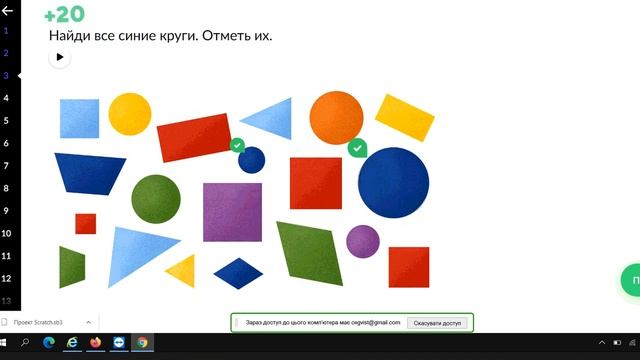Image resolution: width=640 pixels, height=360 pixels.
Task: Pick the red square beside the big blue circle
Action: point(316,183)
